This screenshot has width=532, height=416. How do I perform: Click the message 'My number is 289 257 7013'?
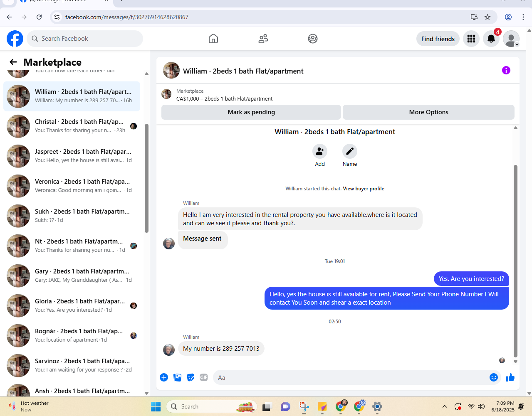point(221,349)
